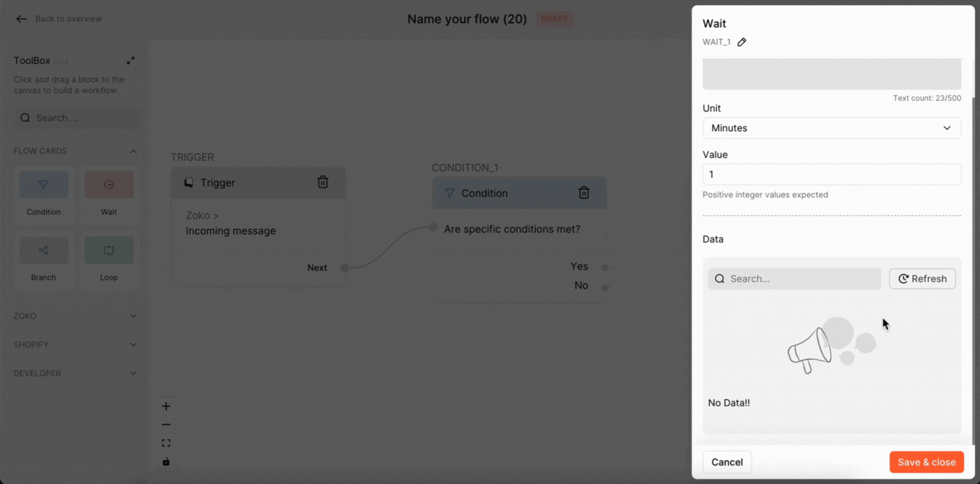980x484 pixels.
Task: Edit the WAIT_1 name with pencil icon
Action: 741,42
